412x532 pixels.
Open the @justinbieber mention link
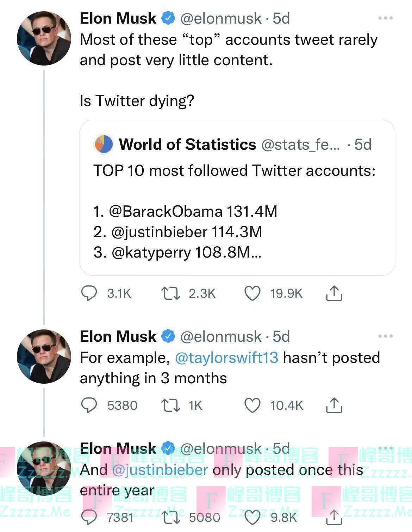click(x=160, y=470)
